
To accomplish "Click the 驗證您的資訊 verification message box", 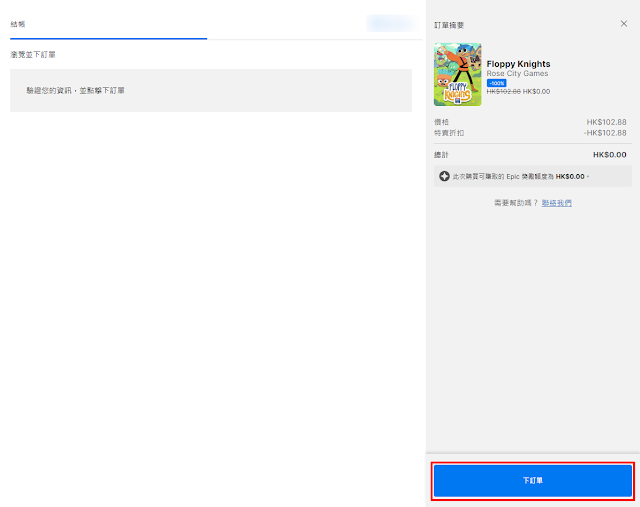I will click(x=211, y=90).
